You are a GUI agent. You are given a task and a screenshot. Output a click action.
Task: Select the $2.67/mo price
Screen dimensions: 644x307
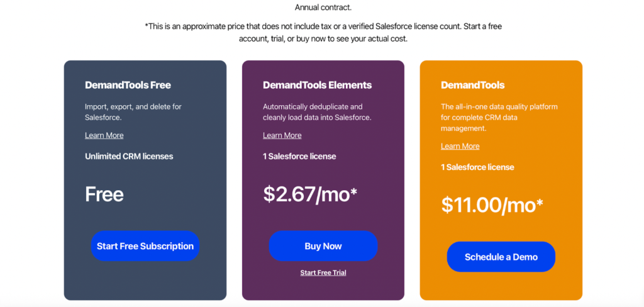pyautogui.click(x=310, y=194)
